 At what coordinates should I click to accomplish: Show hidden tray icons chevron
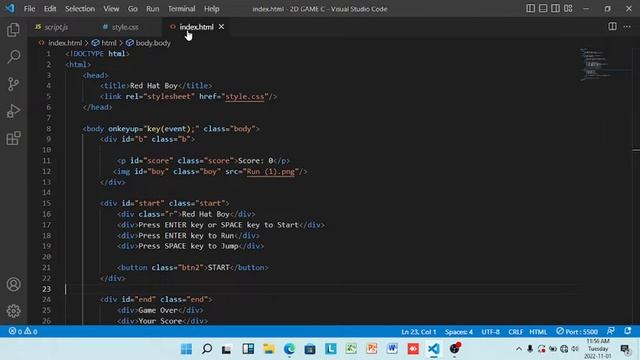(x=518, y=349)
